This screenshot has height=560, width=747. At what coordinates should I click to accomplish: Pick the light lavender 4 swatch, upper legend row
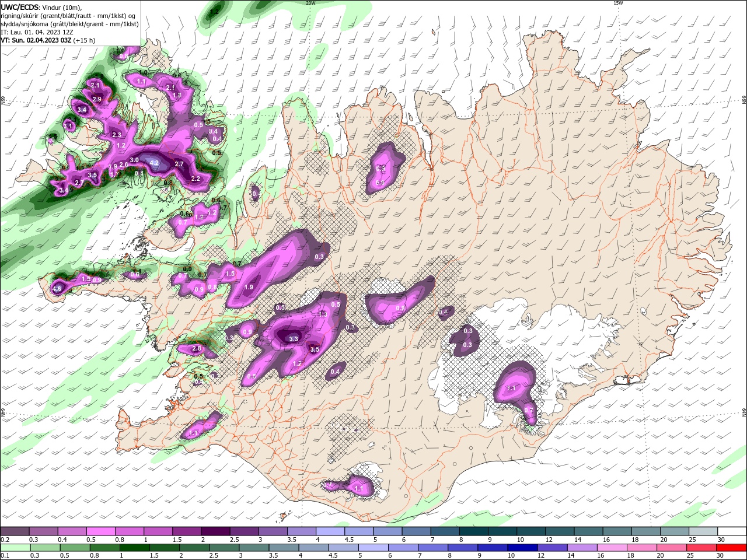(330, 531)
